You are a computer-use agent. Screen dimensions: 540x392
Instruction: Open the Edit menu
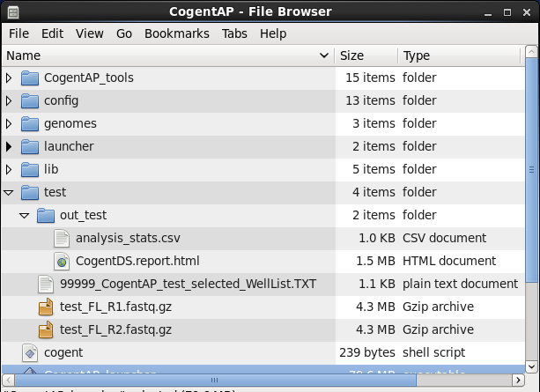coord(52,33)
